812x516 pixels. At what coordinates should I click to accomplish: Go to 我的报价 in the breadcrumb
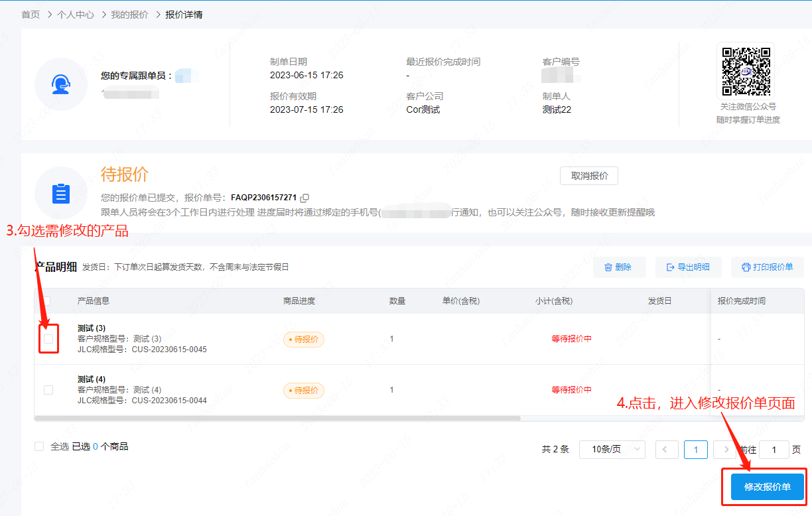point(129,15)
